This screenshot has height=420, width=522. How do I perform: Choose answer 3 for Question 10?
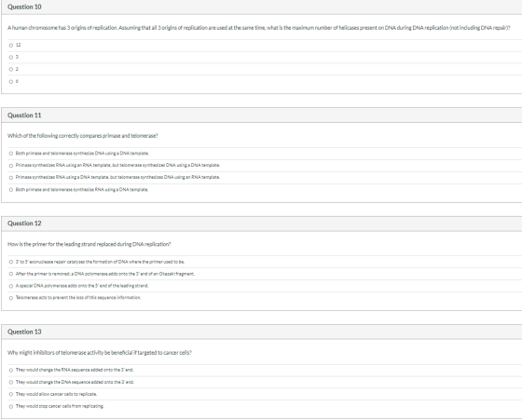(x=11, y=58)
